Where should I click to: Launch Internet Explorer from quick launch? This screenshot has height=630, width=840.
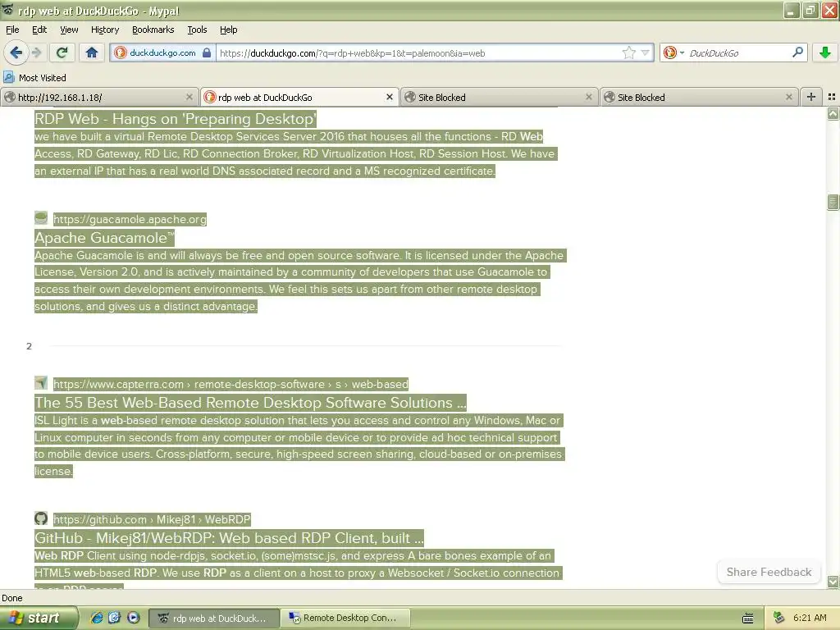coord(97,618)
